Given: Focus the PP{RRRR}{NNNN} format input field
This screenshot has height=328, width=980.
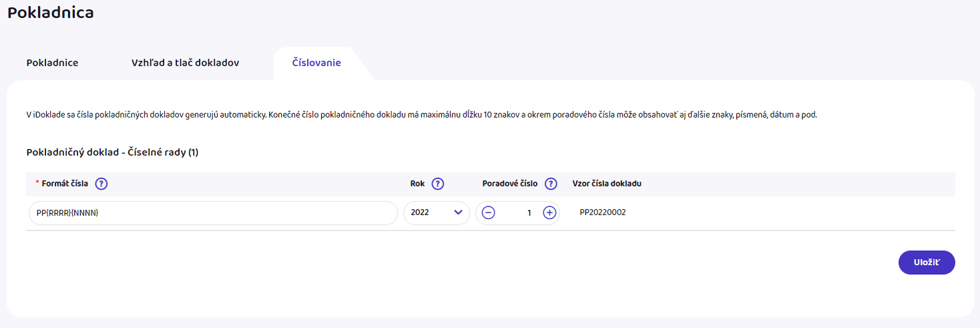Looking at the screenshot, I should pyautogui.click(x=213, y=213).
